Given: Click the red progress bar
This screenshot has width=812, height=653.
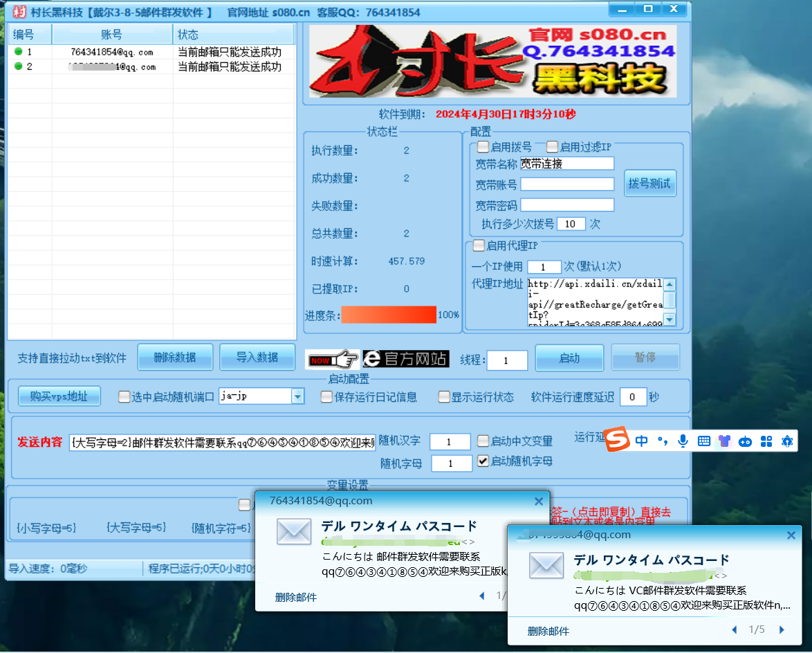Looking at the screenshot, I should pyautogui.click(x=389, y=315).
